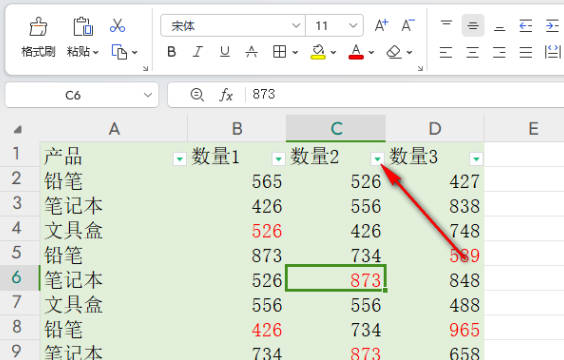Click the Cut scissors icon
The height and width of the screenshot is (360, 564).
pyautogui.click(x=118, y=26)
